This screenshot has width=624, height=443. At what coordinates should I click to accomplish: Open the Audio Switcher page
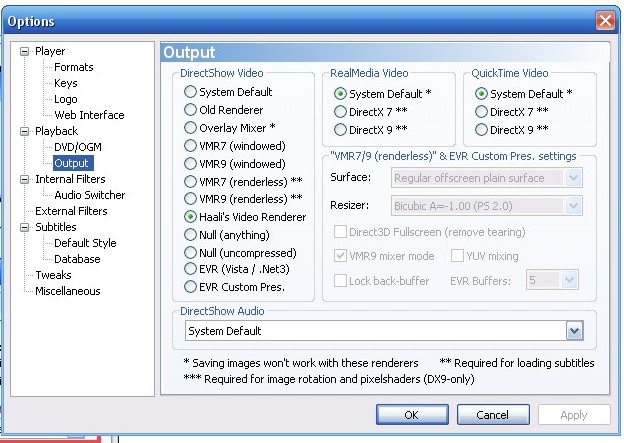[89, 195]
